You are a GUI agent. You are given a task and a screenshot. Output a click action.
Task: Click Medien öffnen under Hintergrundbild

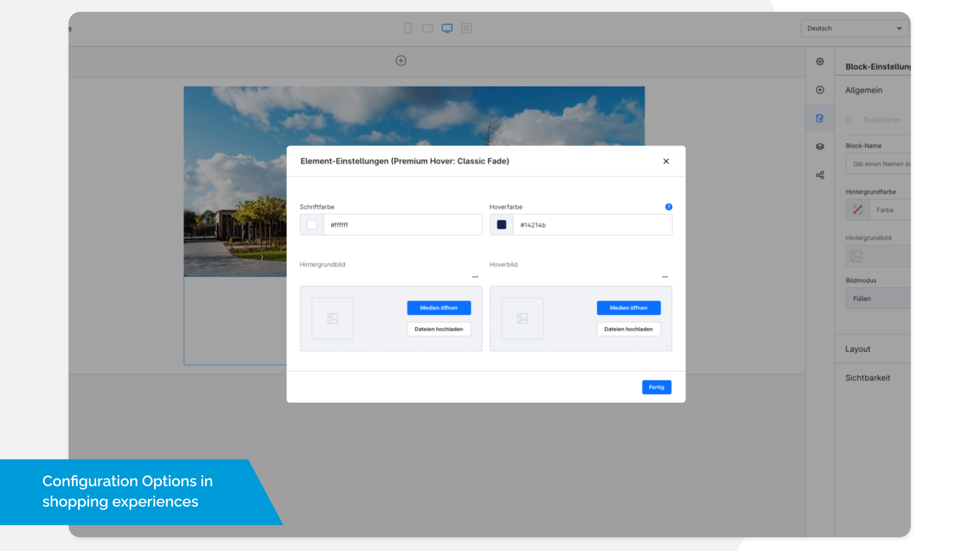(439, 308)
